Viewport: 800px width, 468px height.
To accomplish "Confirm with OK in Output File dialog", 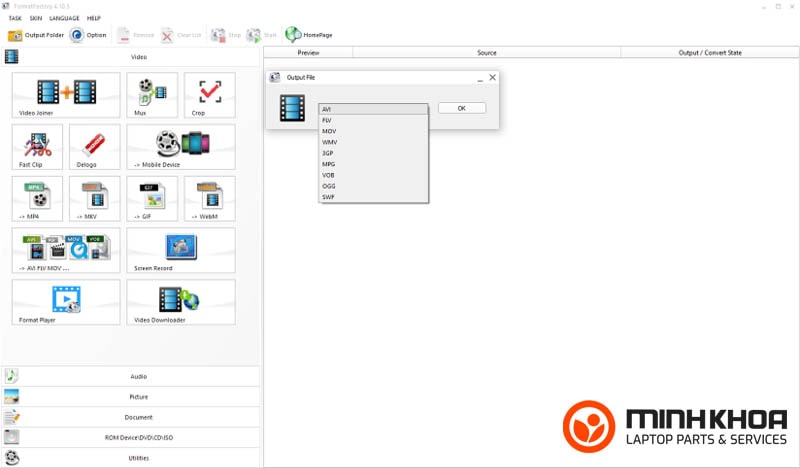I will coord(462,108).
